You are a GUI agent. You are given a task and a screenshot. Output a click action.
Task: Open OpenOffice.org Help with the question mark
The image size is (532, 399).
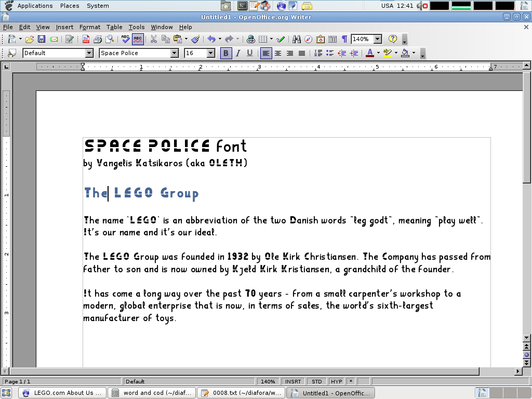[x=393, y=39]
